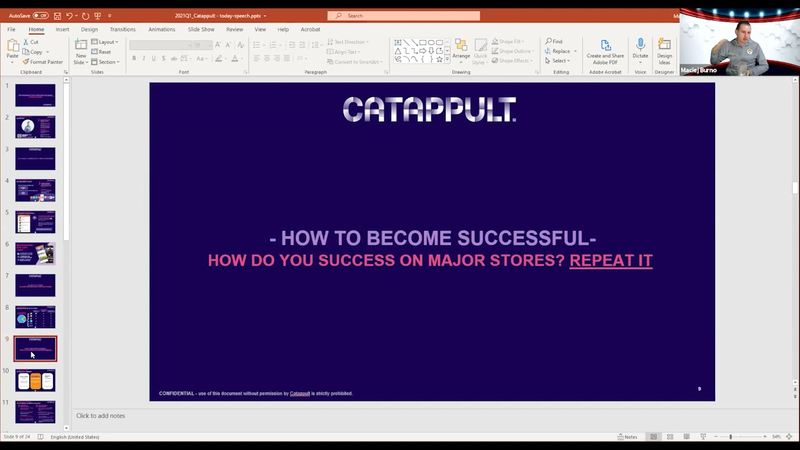The height and width of the screenshot is (450, 800).
Task: Toggle Normal view button in status bar
Action: click(x=654, y=437)
